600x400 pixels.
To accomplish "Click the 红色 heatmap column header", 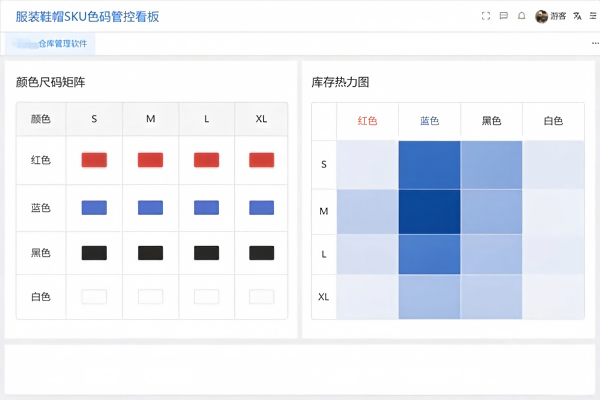I will coord(367,121).
